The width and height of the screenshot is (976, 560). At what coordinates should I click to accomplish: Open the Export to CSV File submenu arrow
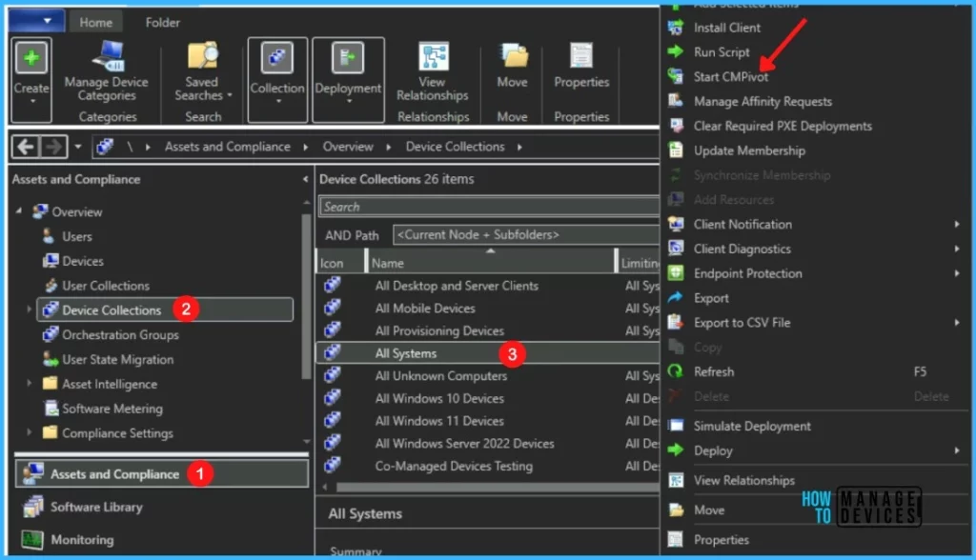957,322
